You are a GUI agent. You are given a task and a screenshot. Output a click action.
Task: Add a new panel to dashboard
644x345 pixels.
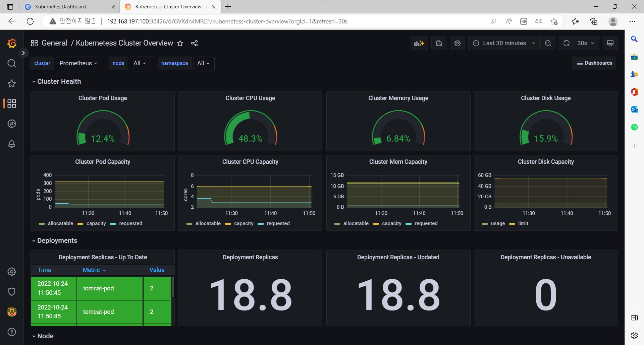pos(419,43)
